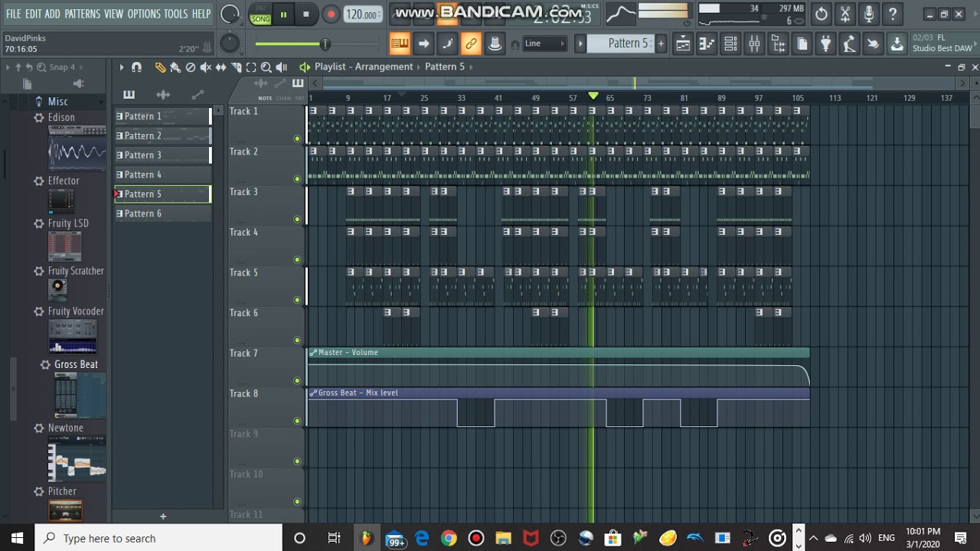980x551 pixels.
Task: Open the PATTERNS menu
Action: pyautogui.click(x=82, y=14)
